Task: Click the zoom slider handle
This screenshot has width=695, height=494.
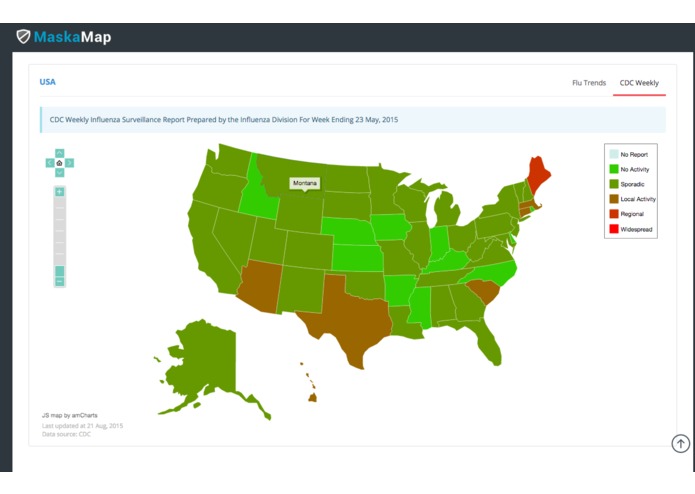Action: coord(60,271)
